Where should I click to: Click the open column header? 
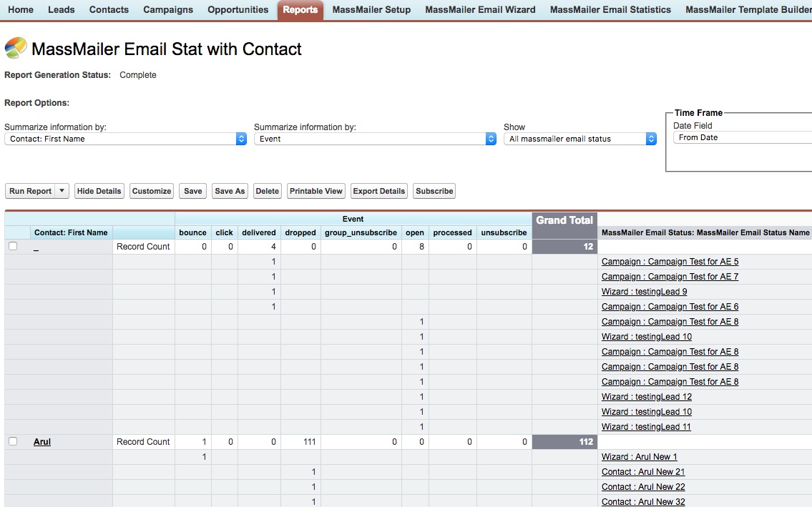point(415,232)
